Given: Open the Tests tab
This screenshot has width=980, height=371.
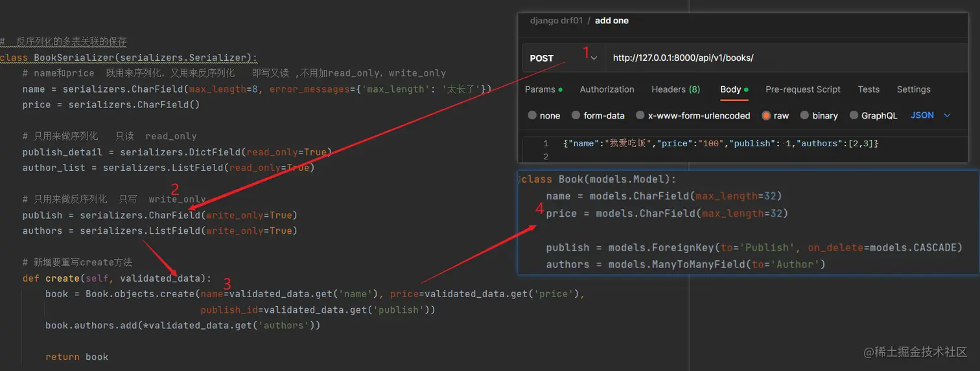Looking at the screenshot, I should [869, 89].
